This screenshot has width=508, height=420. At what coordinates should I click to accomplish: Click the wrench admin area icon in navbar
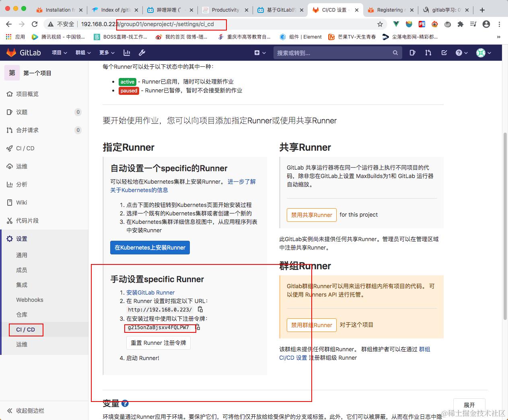tap(142, 53)
